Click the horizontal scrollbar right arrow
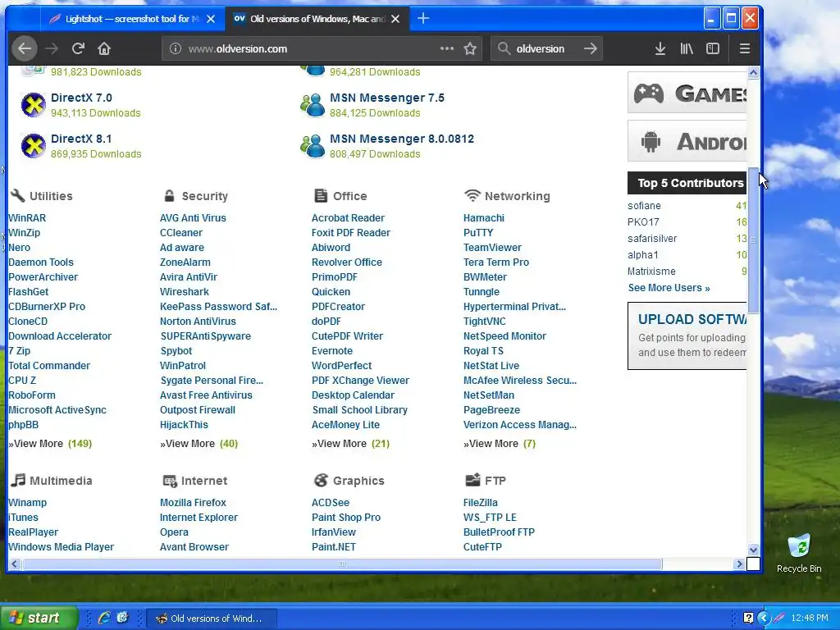 pos(739,564)
